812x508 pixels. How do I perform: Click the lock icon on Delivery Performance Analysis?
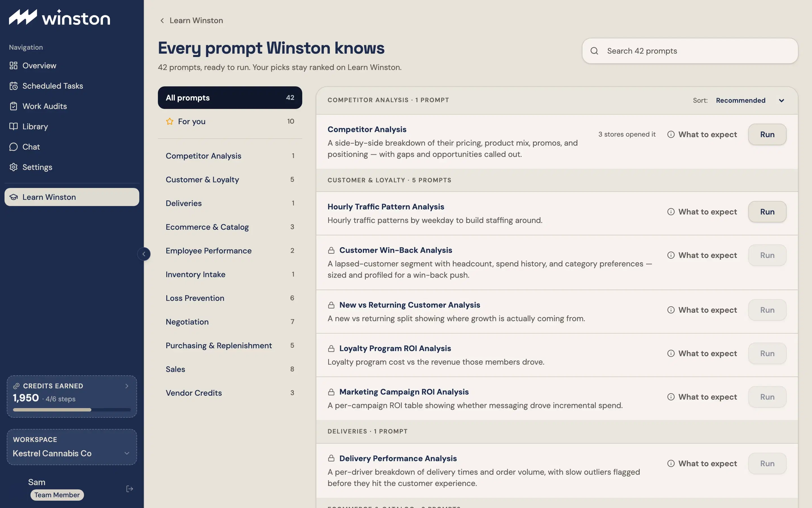click(x=331, y=458)
